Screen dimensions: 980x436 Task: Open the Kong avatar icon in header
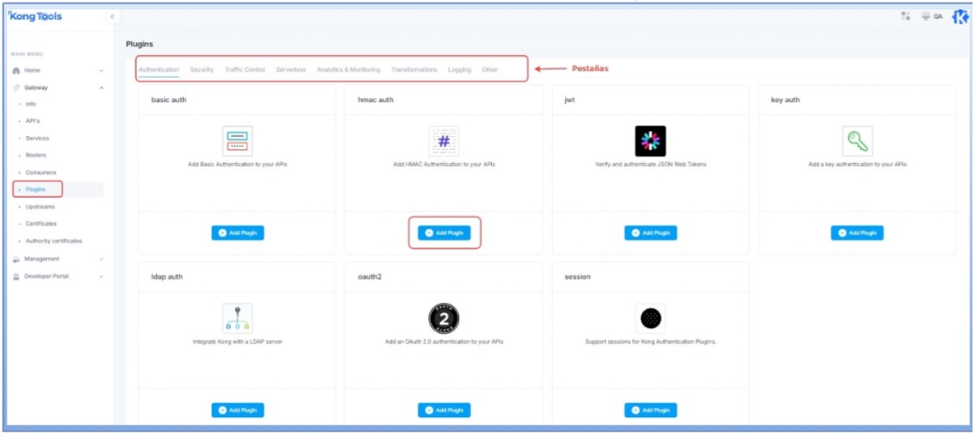pyautogui.click(x=959, y=17)
